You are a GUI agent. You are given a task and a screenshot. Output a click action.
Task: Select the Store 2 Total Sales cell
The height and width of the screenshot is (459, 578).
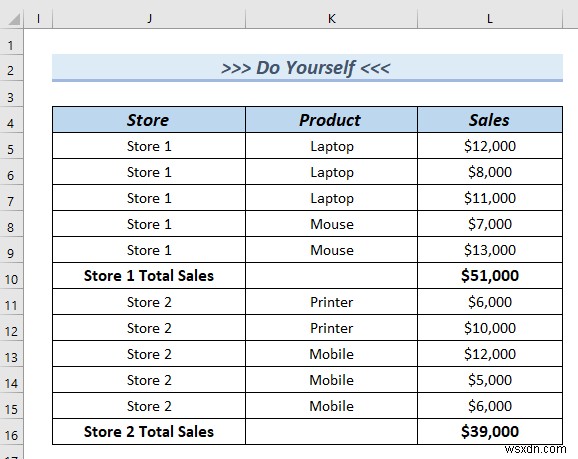tap(149, 432)
